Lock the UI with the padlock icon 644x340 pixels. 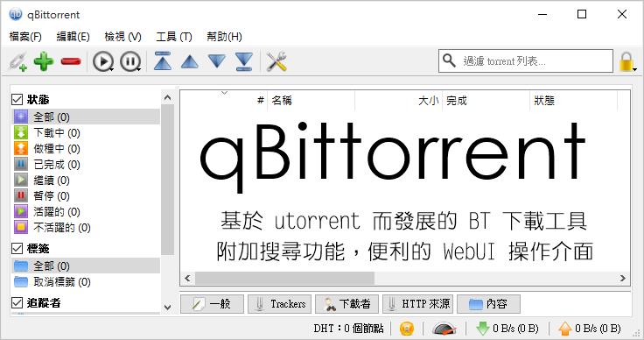pyautogui.click(x=626, y=61)
